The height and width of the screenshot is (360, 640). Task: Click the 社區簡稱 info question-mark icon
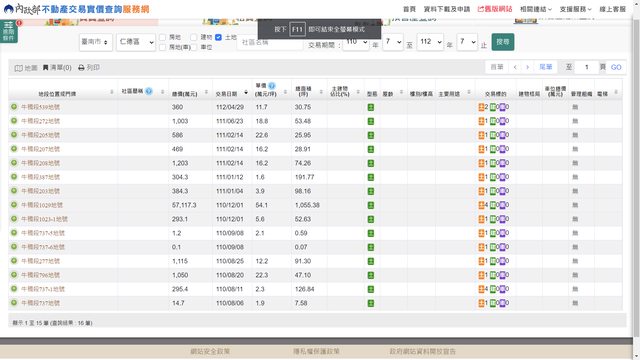click(149, 91)
